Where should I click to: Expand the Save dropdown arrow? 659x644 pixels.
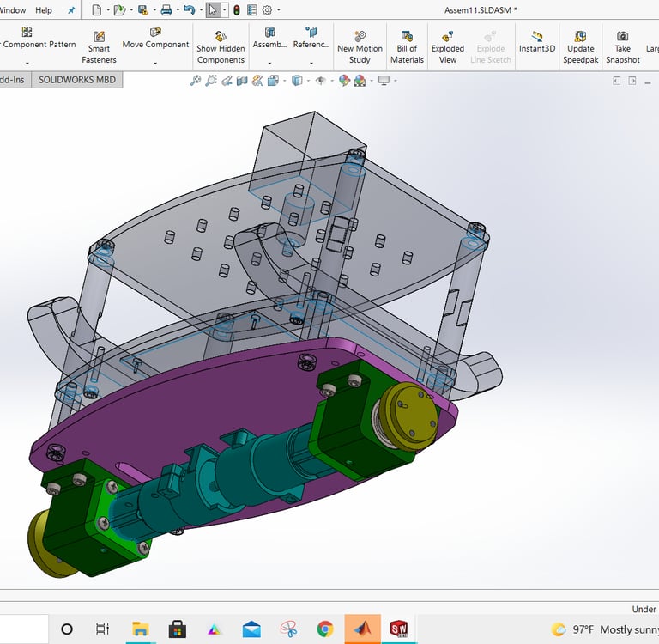click(154, 10)
